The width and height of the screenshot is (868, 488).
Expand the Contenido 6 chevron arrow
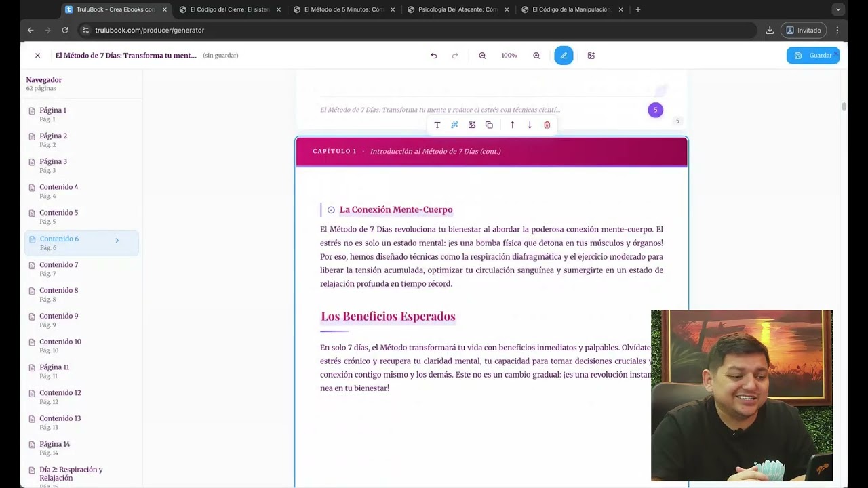tap(117, 241)
